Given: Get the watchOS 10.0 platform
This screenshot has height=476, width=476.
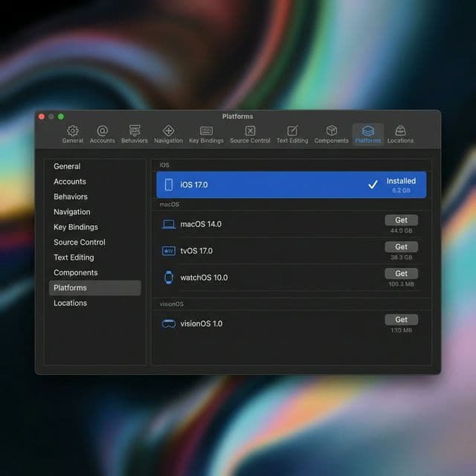Looking at the screenshot, I should (x=402, y=274).
